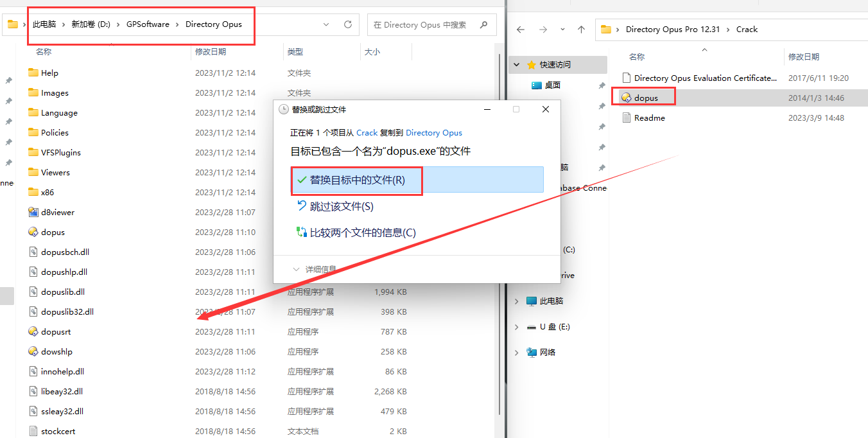Click the x86 folder icon

tap(33, 192)
